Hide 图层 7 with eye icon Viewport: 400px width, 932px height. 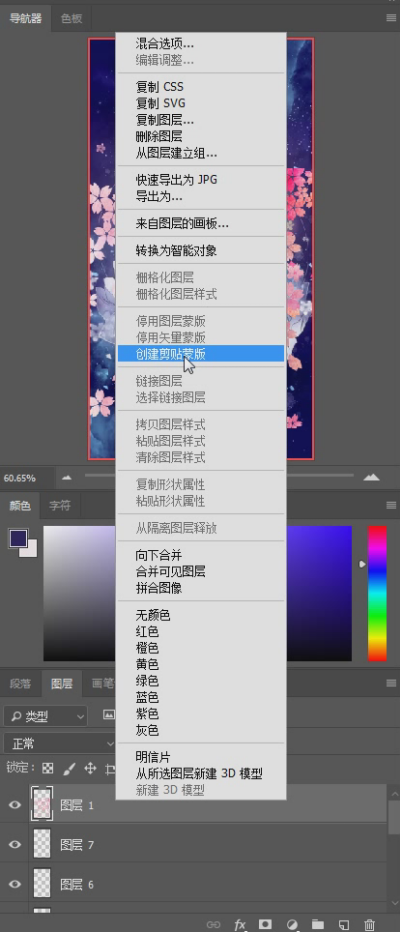click(15, 845)
